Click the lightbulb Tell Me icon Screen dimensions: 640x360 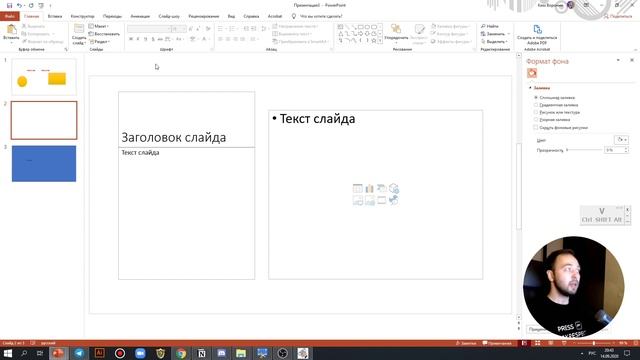click(x=293, y=16)
